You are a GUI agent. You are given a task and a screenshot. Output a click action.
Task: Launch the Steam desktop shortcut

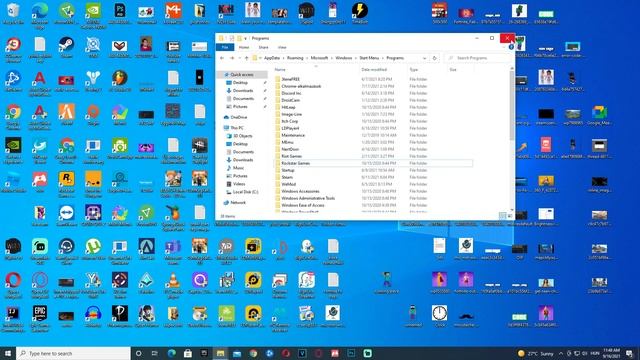click(66, 47)
